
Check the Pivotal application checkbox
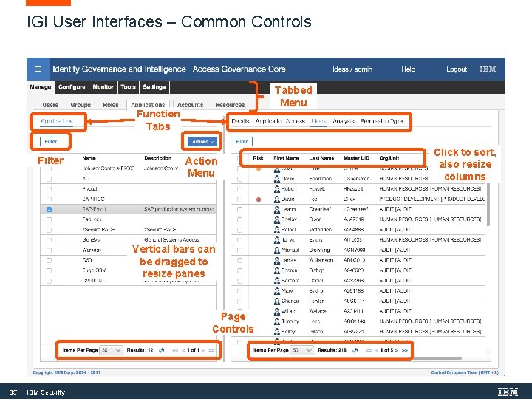50,189
